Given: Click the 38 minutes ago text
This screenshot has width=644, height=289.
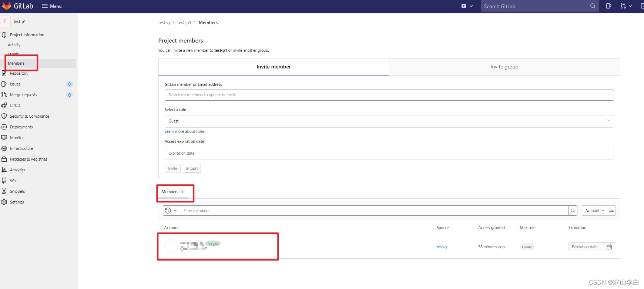Looking at the screenshot, I should pyautogui.click(x=491, y=247).
